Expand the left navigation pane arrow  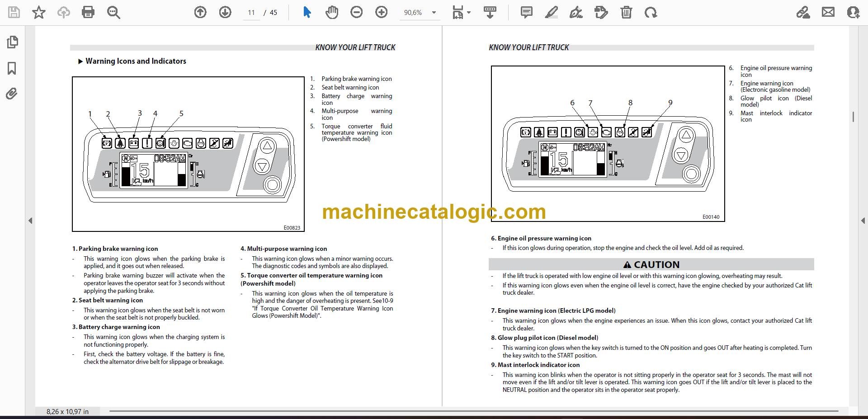(x=30, y=221)
